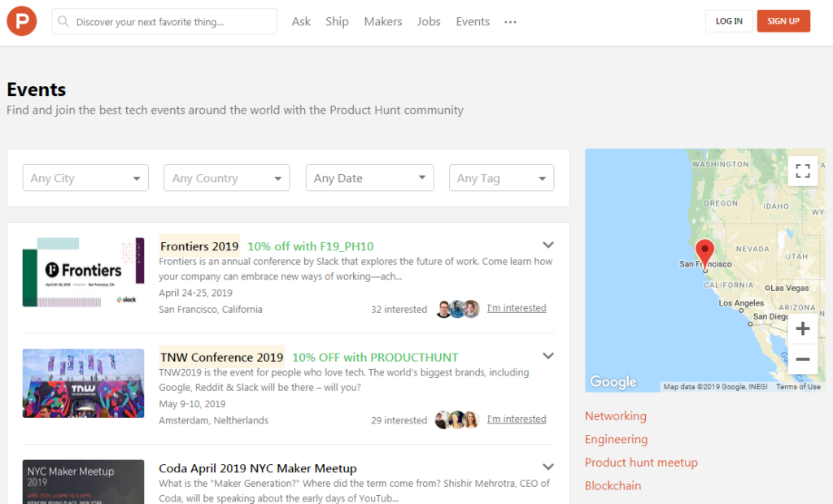Filter by the Blockchain tag
The image size is (833, 504).
click(613, 486)
